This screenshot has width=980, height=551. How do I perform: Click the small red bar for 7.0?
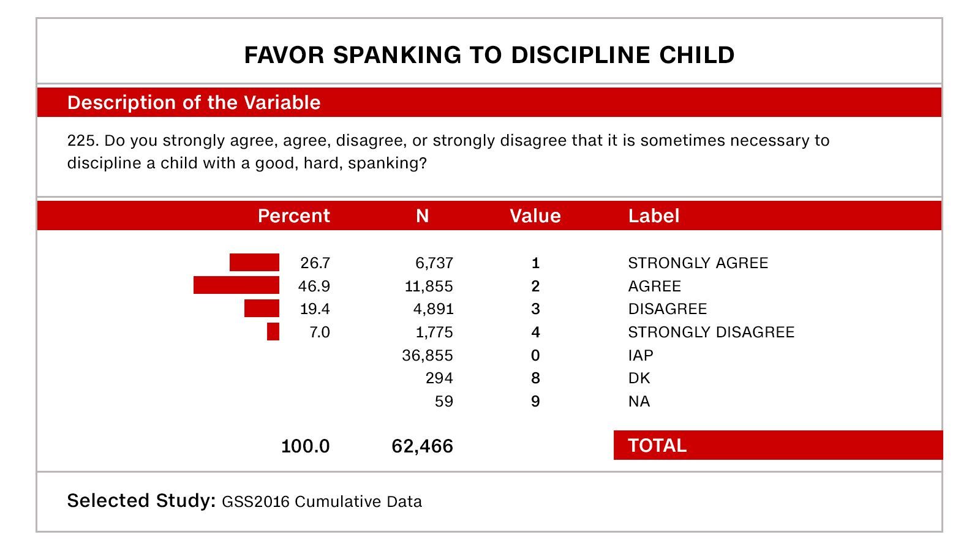pyautogui.click(x=273, y=332)
